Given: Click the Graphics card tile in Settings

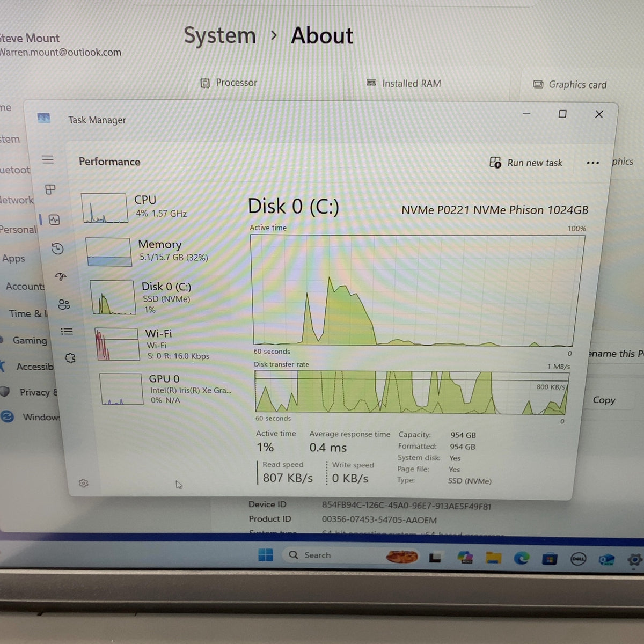Looking at the screenshot, I should click(569, 84).
